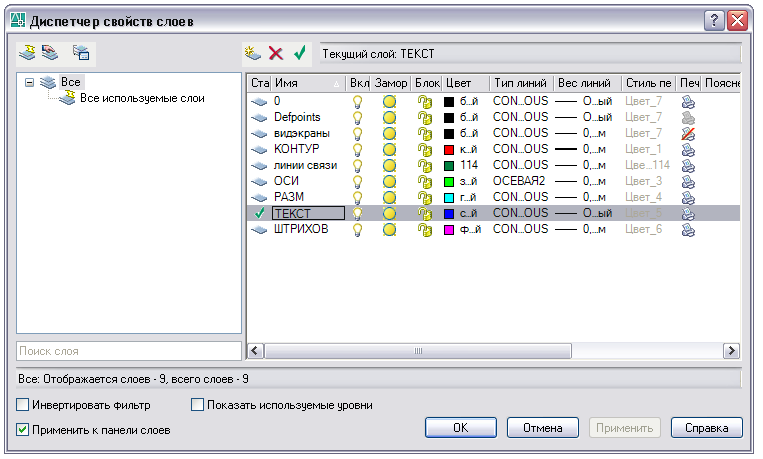Image resolution: width=763 pixels, height=459 pixels.
Task: Select the линии связи layer name
Action: pos(305,165)
